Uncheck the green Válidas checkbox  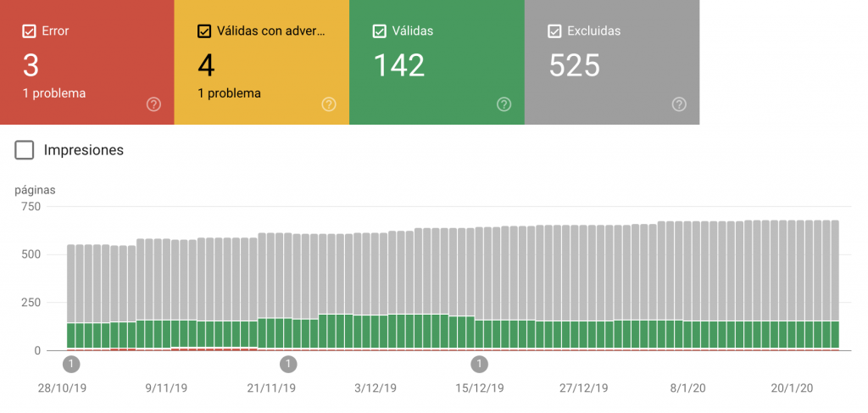[379, 31]
